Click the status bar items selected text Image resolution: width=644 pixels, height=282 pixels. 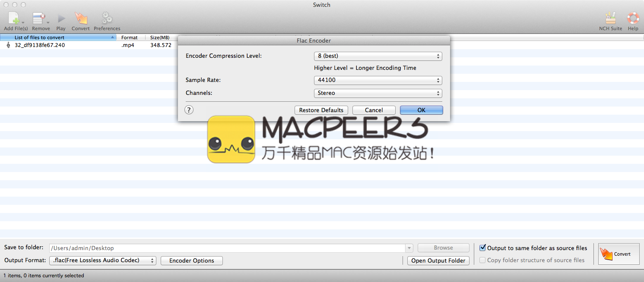[44, 275]
